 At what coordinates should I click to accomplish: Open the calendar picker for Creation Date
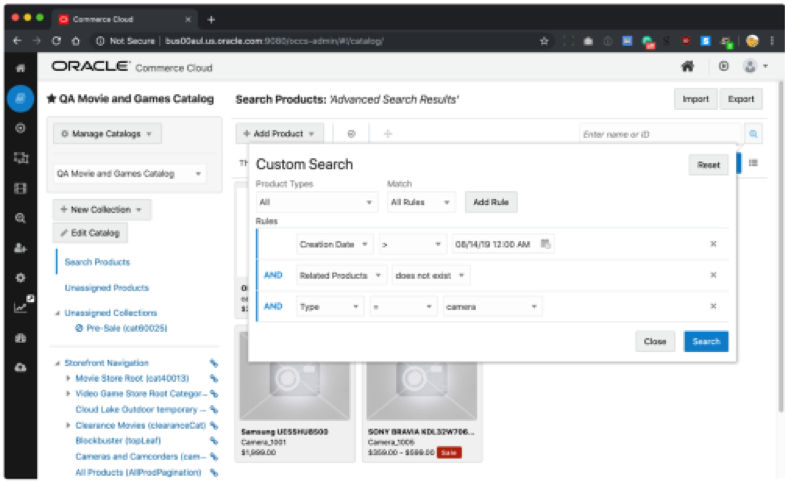click(x=545, y=243)
